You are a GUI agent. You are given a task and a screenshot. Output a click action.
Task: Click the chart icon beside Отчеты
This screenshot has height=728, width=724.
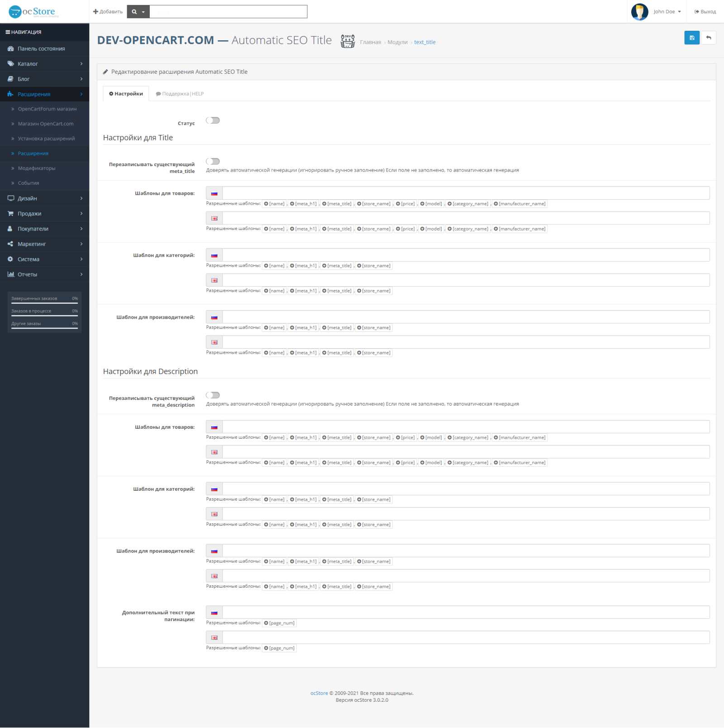click(x=10, y=274)
